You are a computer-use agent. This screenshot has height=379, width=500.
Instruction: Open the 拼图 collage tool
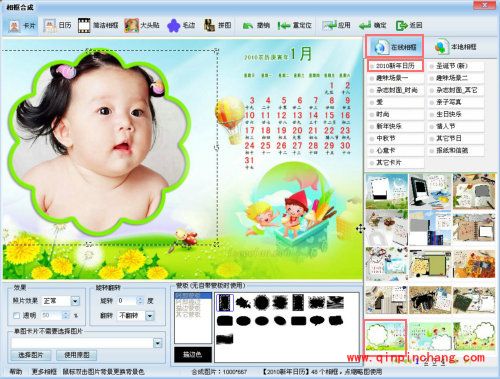pos(217,25)
